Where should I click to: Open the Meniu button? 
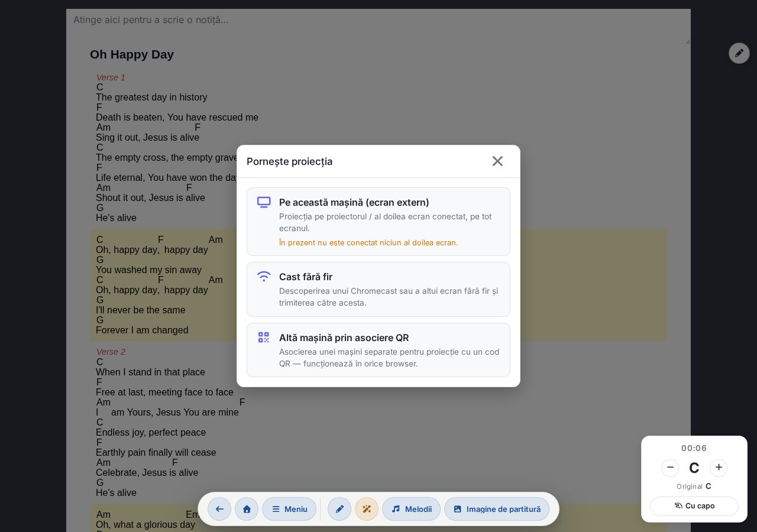click(x=289, y=509)
